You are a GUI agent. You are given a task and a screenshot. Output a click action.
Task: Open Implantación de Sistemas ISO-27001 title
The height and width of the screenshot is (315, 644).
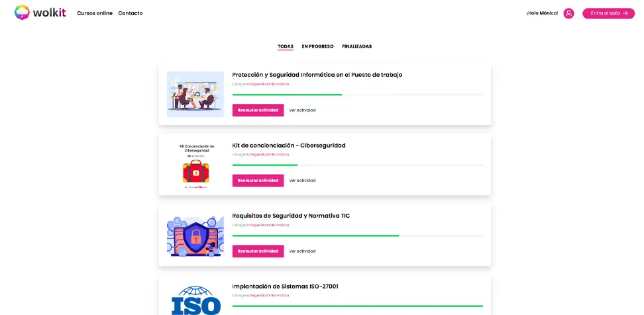[x=285, y=287]
